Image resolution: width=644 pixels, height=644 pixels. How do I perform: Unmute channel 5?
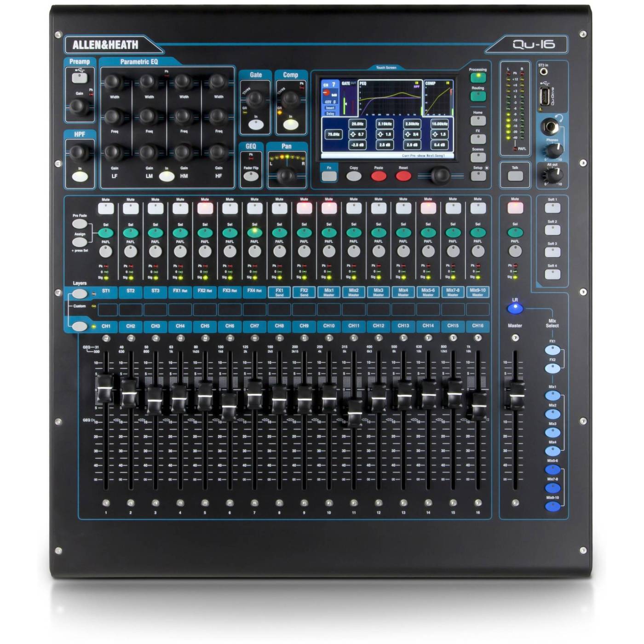[205, 208]
